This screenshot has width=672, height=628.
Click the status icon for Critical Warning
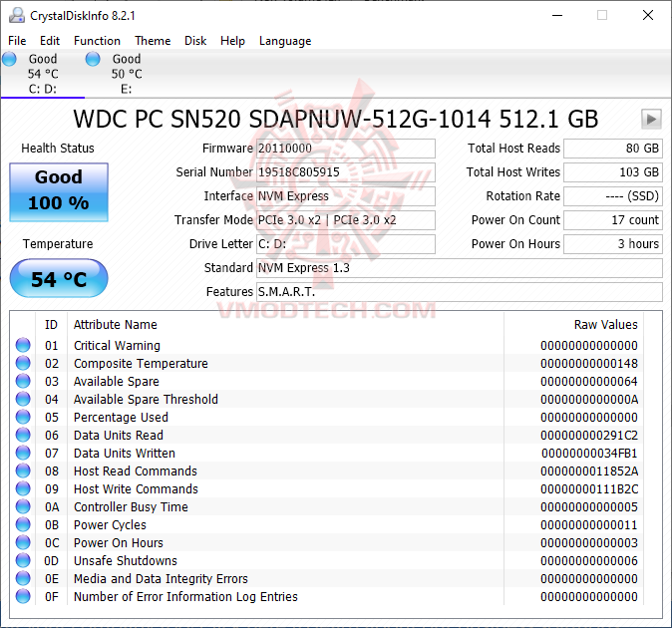coord(23,345)
